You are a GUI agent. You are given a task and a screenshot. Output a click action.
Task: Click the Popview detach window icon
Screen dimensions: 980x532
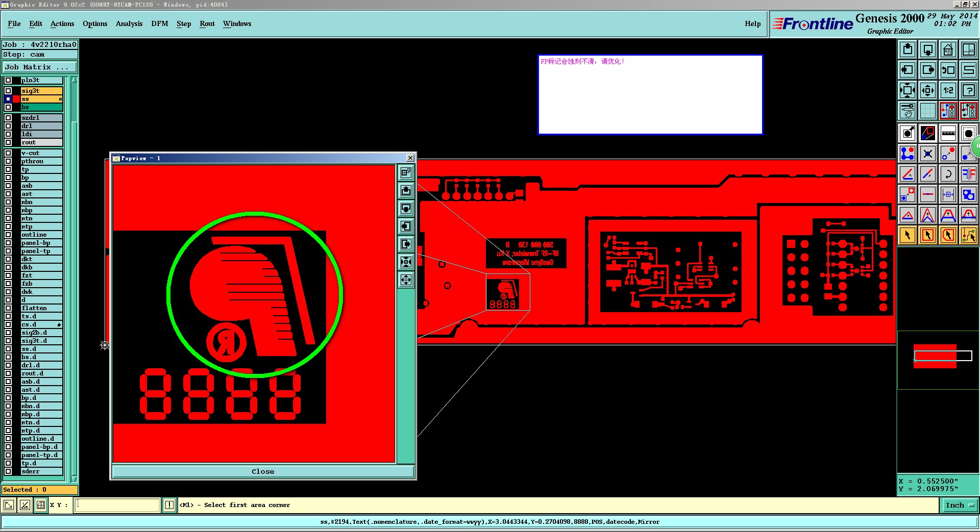pos(406,173)
